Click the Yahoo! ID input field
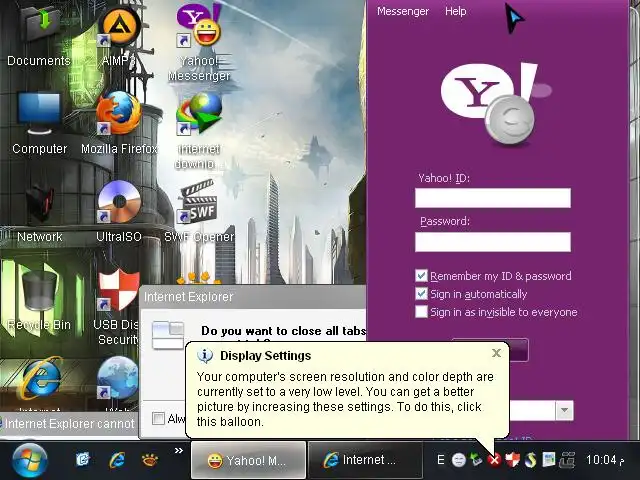The image size is (640, 480). click(493, 198)
